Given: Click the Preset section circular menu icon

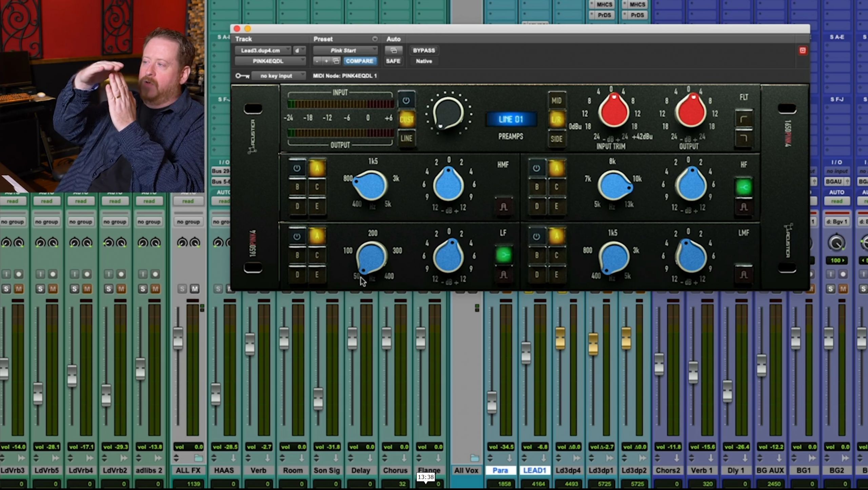Looking at the screenshot, I should point(375,39).
